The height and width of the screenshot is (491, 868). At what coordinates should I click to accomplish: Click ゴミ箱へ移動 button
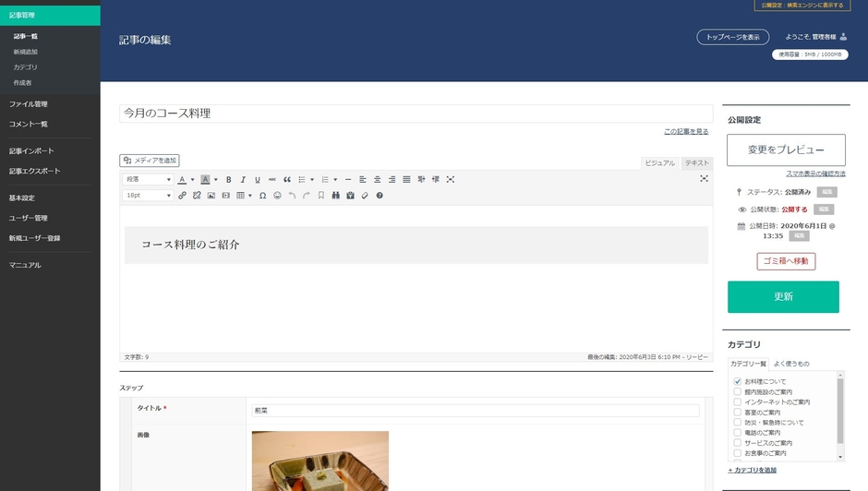click(786, 261)
